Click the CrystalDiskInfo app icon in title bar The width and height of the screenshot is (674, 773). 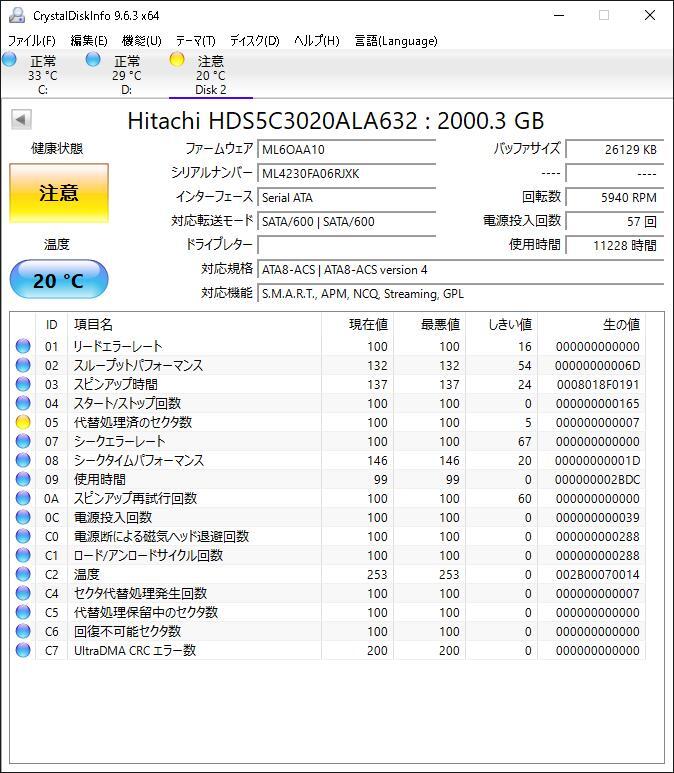pos(17,15)
